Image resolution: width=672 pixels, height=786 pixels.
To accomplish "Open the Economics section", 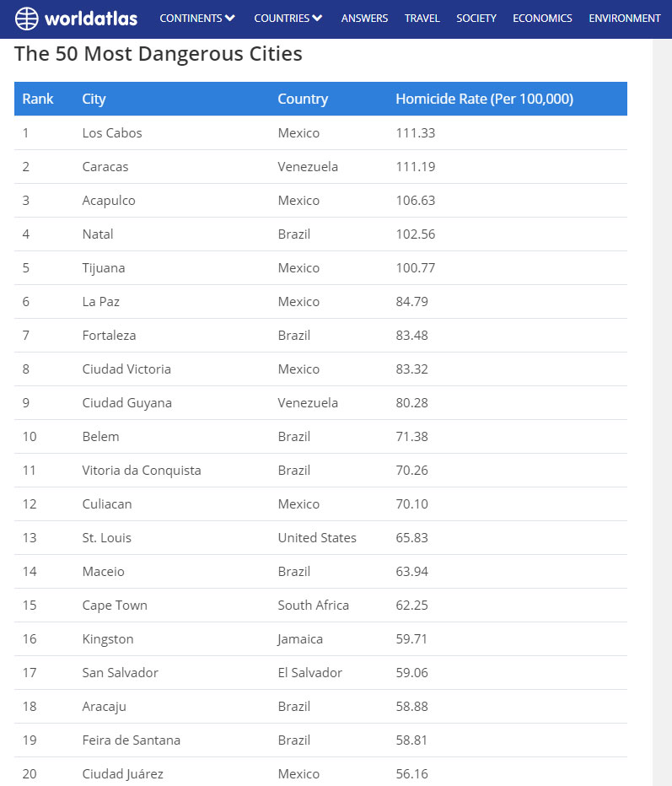I will point(542,19).
